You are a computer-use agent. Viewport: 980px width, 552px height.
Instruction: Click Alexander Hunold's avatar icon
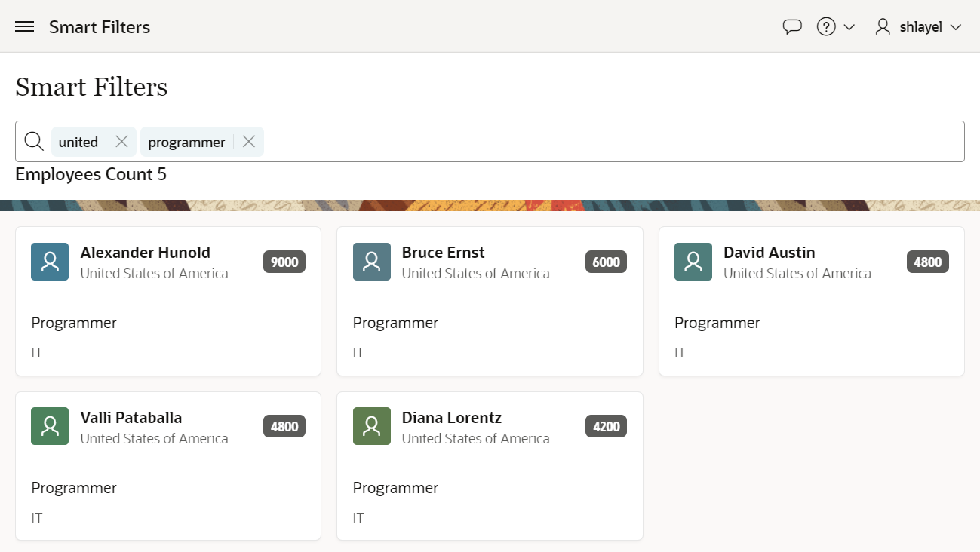click(50, 262)
